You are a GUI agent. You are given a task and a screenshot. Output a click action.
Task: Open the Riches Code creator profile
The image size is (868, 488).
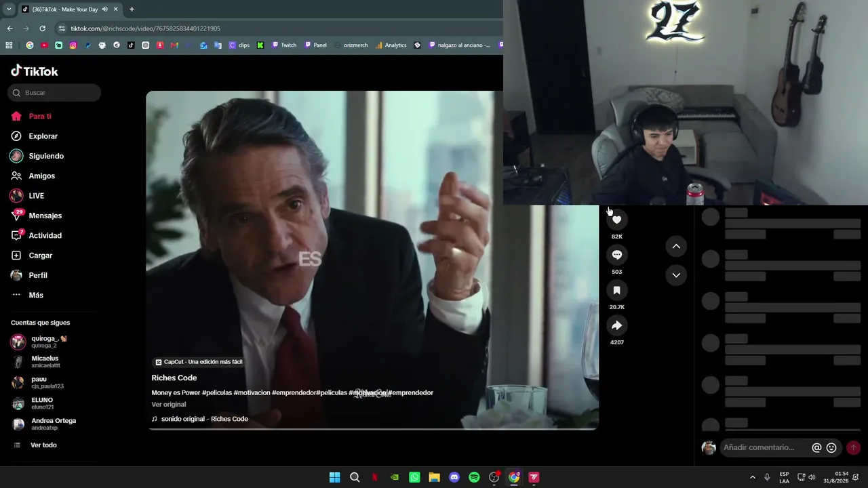[174, 378]
